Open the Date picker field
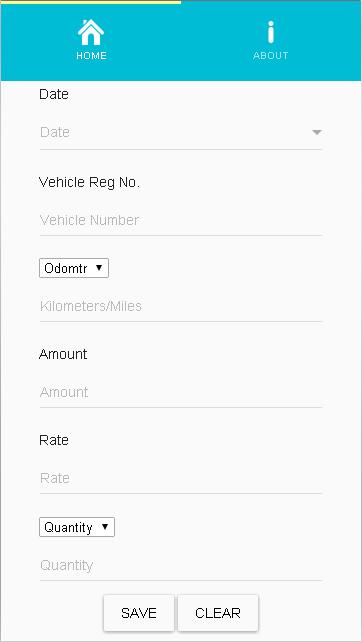 click(x=181, y=133)
